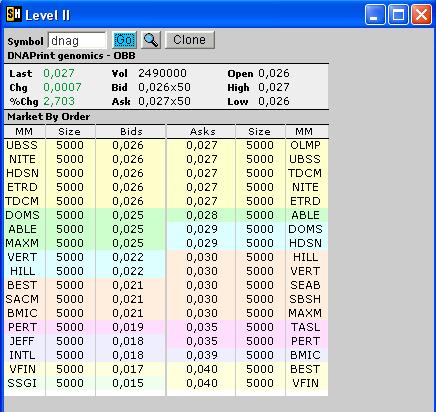
Task: Select SEAB ask market maker row
Action: (x=305, y=285)
